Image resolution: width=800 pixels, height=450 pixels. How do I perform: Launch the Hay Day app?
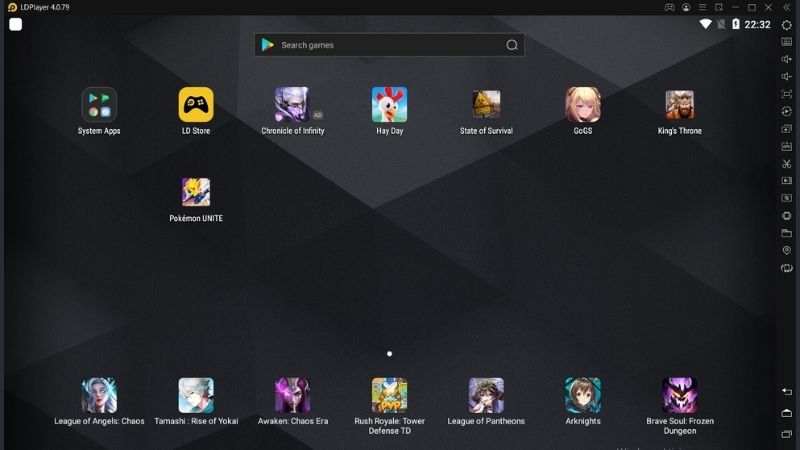389,105
